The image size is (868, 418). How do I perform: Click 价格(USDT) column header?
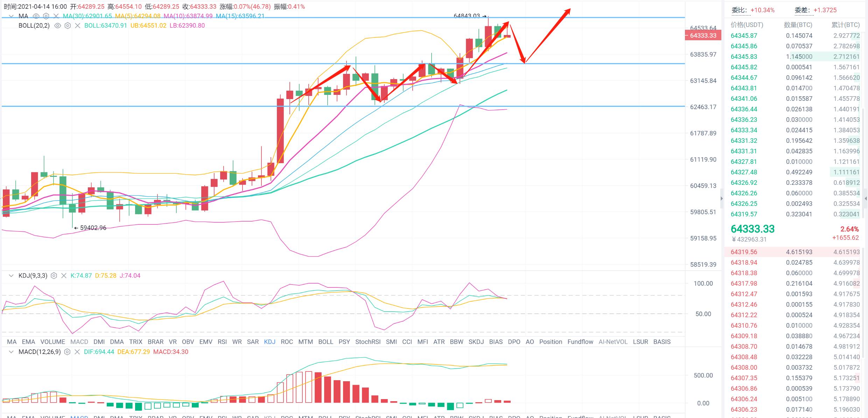click(x=747, y=25)
